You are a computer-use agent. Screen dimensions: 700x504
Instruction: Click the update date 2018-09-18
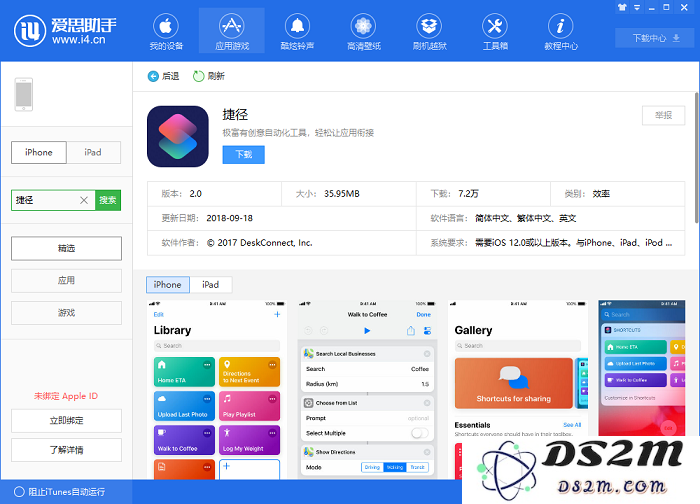click(229, 218)
